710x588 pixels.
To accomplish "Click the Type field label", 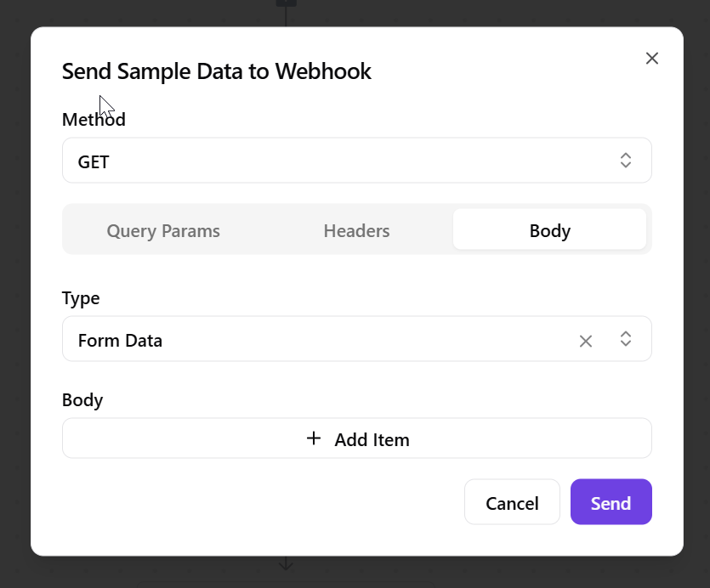I will pyautogui.click(x=81, y=298).
